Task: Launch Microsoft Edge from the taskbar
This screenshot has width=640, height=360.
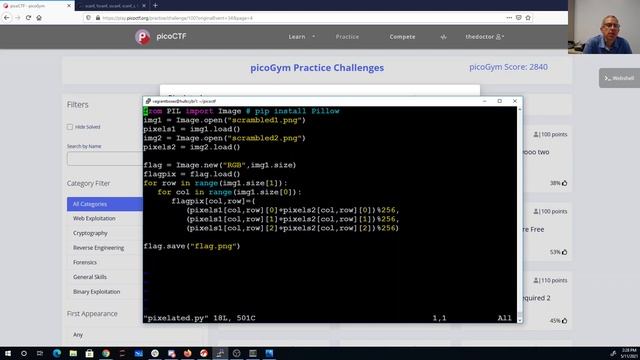Action: (x=57, y=353)
